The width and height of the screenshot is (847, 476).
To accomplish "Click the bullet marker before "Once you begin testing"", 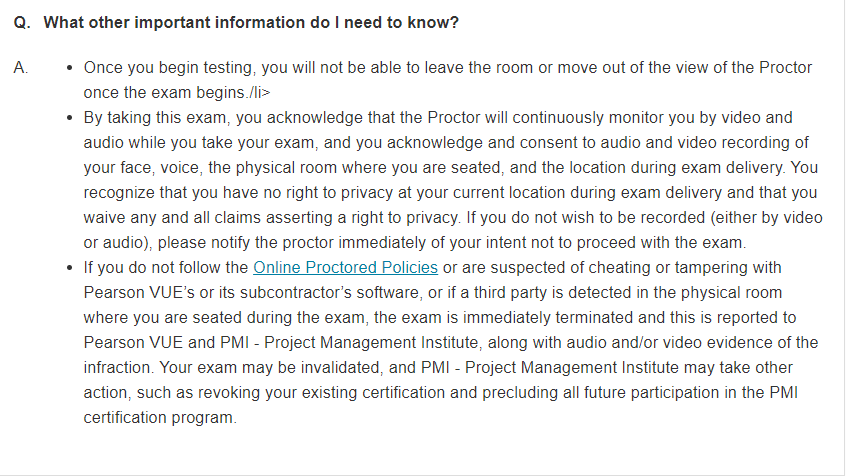I will tap(69, 68).
